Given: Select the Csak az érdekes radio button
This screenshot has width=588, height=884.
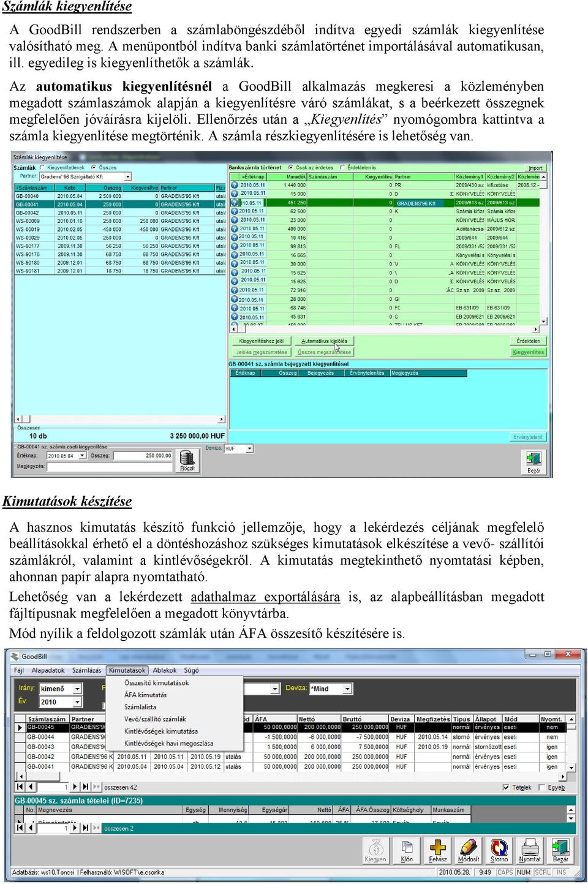Looking at the screenshot, I should [x=291, y=167].
